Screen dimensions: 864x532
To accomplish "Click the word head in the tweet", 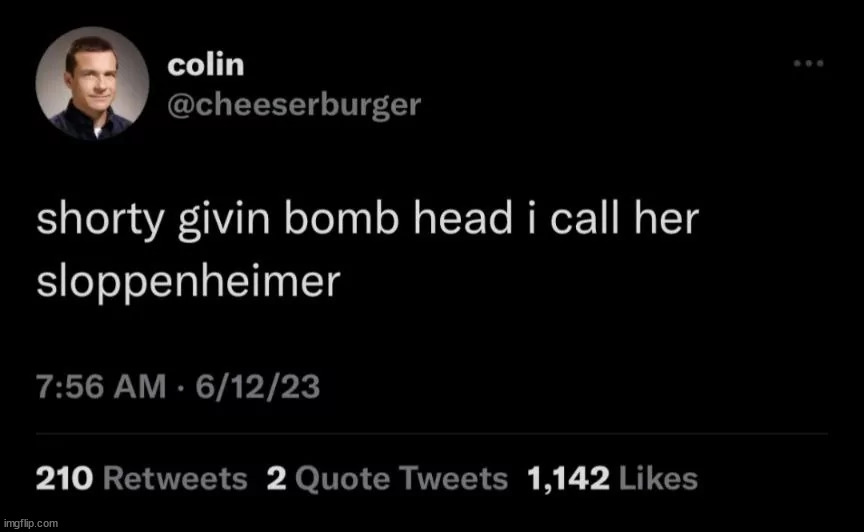I will [463, 218].
